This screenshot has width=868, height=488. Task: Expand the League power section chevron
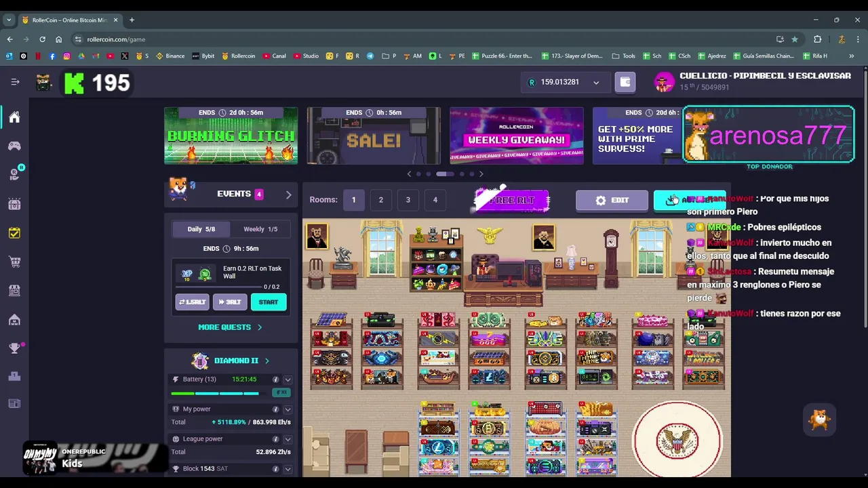288,439
